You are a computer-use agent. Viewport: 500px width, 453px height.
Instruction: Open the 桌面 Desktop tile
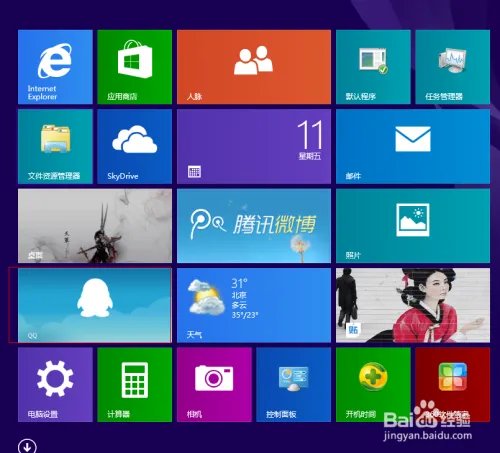(95, 226)
